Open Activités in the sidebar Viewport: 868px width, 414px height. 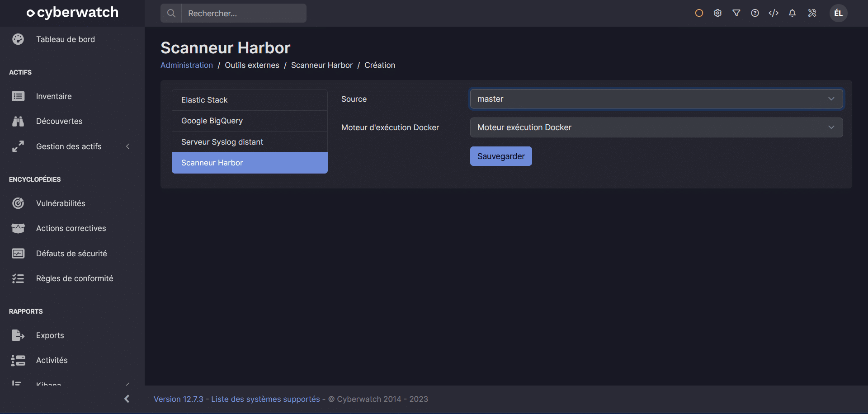coord(52,360)
